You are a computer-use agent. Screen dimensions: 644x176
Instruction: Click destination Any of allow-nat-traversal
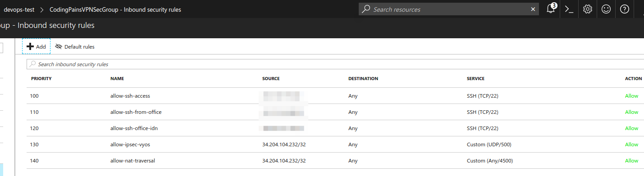click(x=353, y=161)
